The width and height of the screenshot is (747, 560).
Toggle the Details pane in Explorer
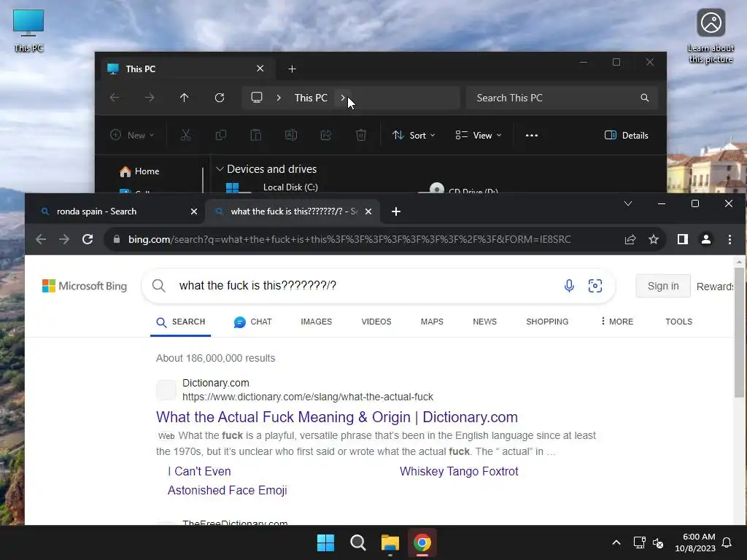point(626,135)
